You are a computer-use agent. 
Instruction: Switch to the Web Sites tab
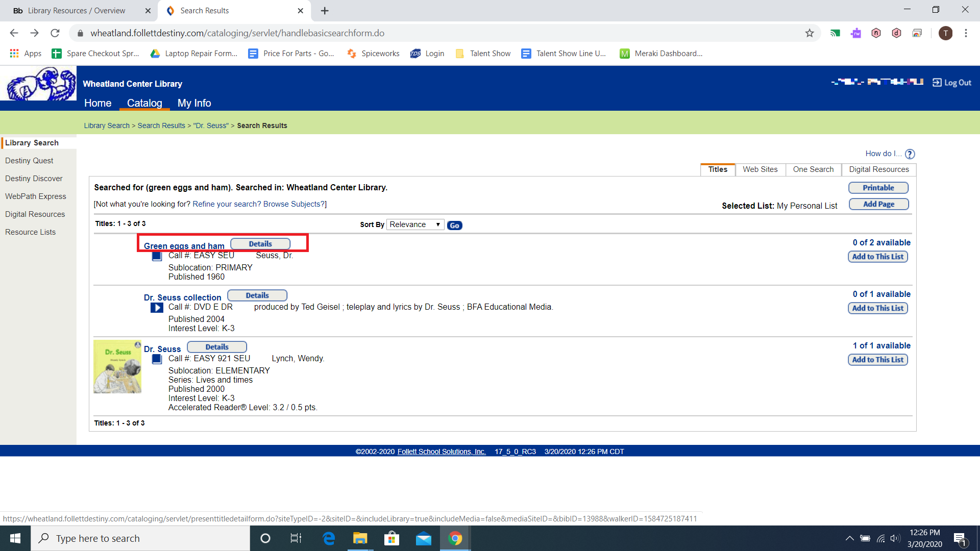point(760,169)
